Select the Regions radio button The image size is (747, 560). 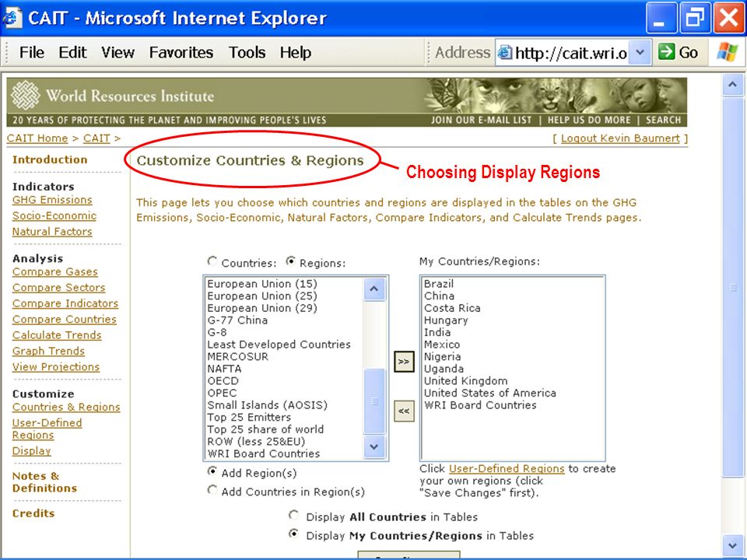coord(290,261)
